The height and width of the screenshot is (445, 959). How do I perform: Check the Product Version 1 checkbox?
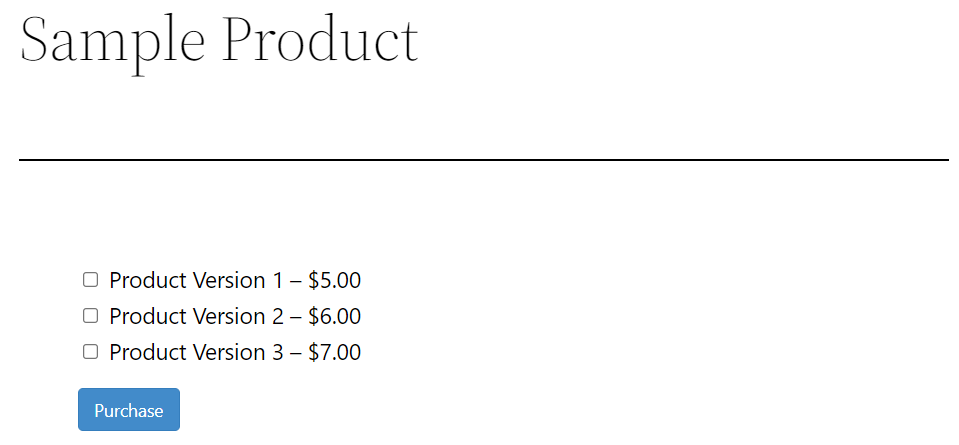(90, 280)
